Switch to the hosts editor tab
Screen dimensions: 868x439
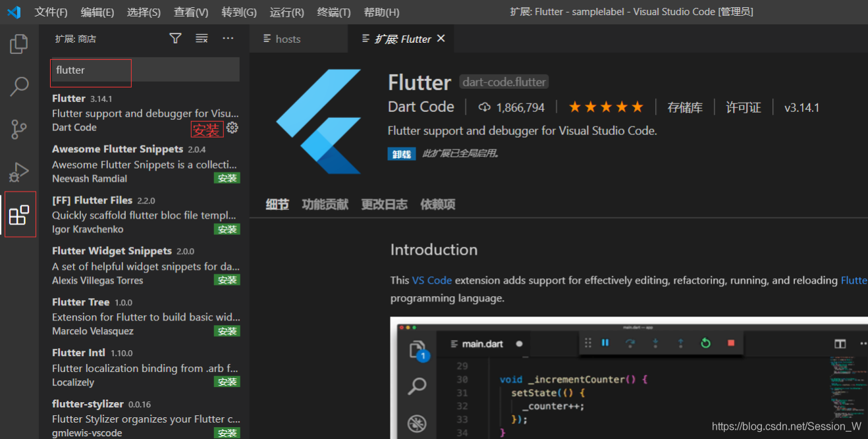click(x=299, y=39)
